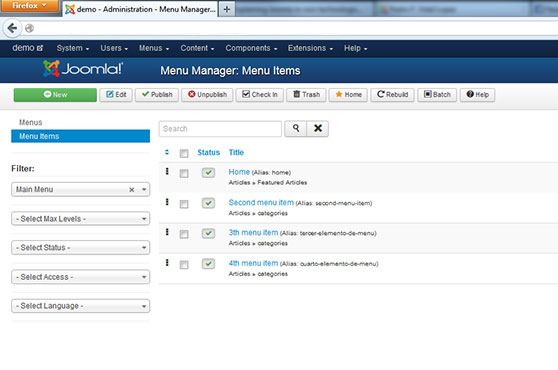
Task: Click the site identity globe icon
Action: (30, 28)
